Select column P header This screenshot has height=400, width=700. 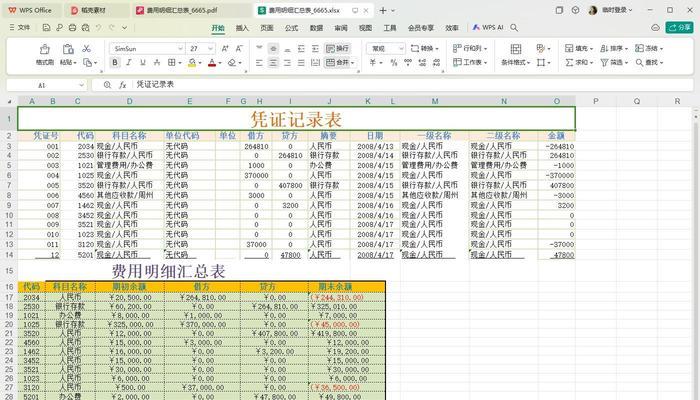[x=596, y=101]
